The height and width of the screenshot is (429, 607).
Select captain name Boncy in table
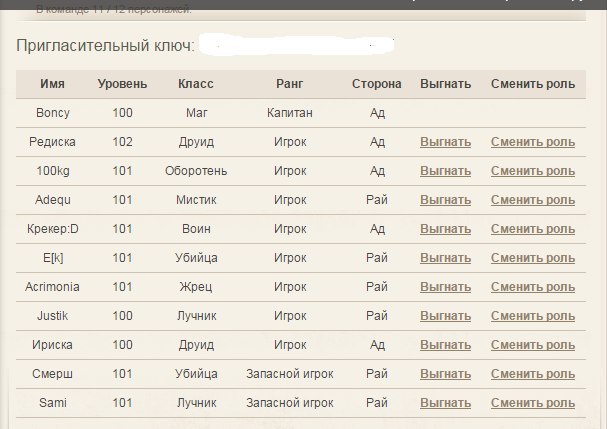[x=52, y=113]
